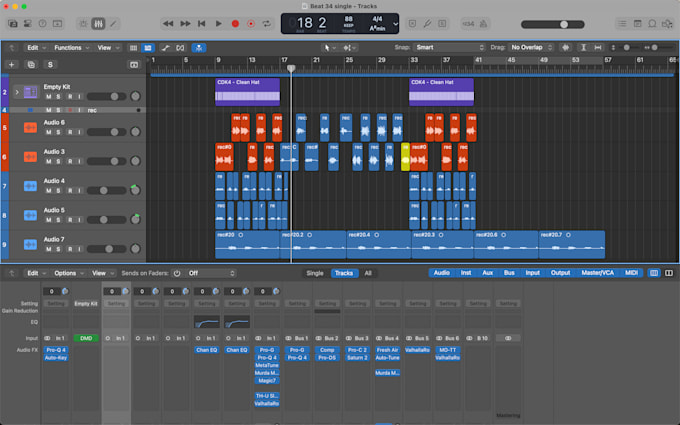Click the Capture Recording button

coord(251,24)
